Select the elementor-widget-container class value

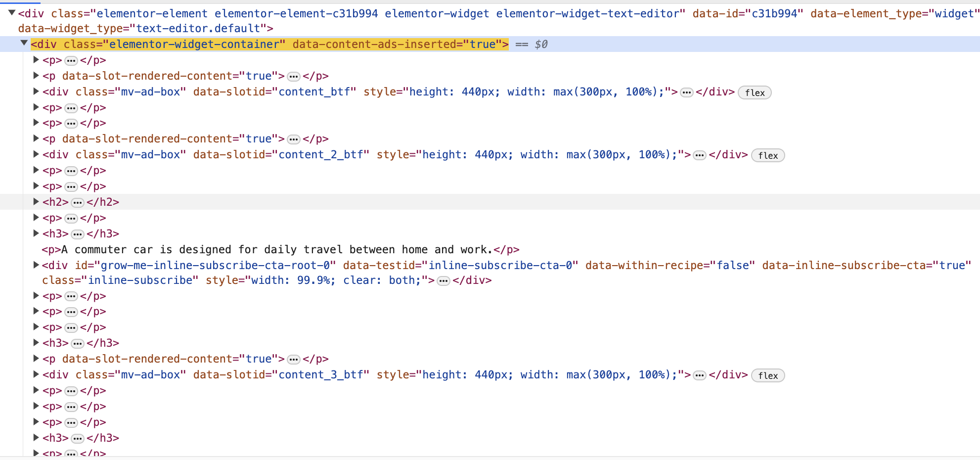click(197, 45)
